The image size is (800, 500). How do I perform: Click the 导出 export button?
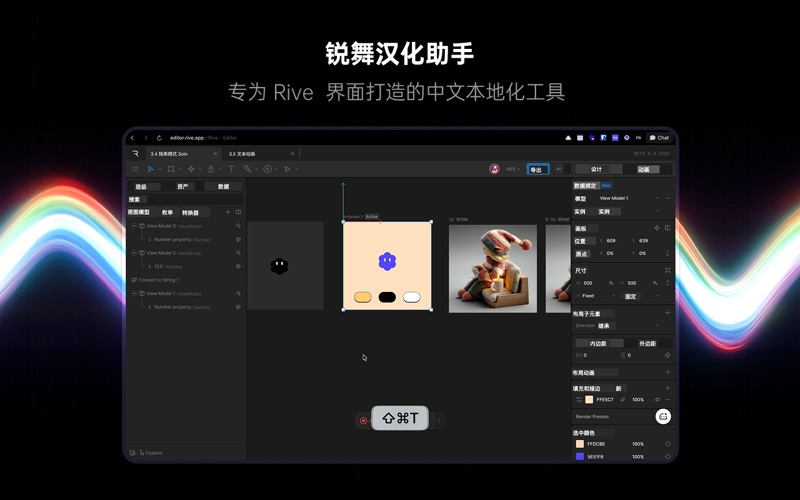point(538,169)
